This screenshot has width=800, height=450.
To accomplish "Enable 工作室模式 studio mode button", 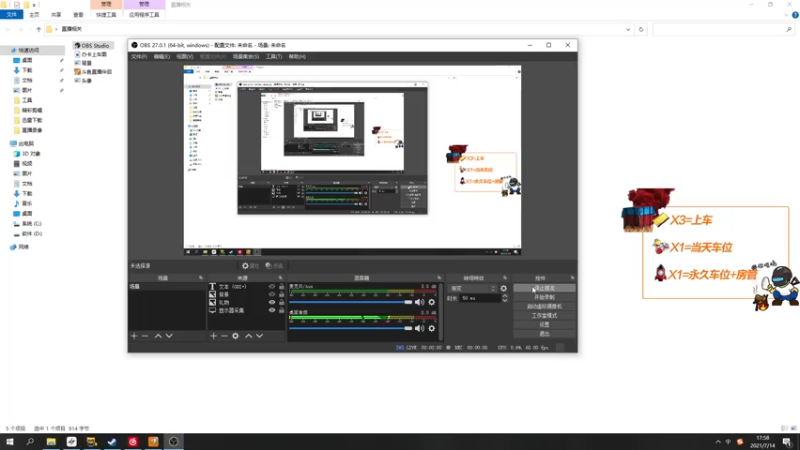I will [x=544, y=316].
